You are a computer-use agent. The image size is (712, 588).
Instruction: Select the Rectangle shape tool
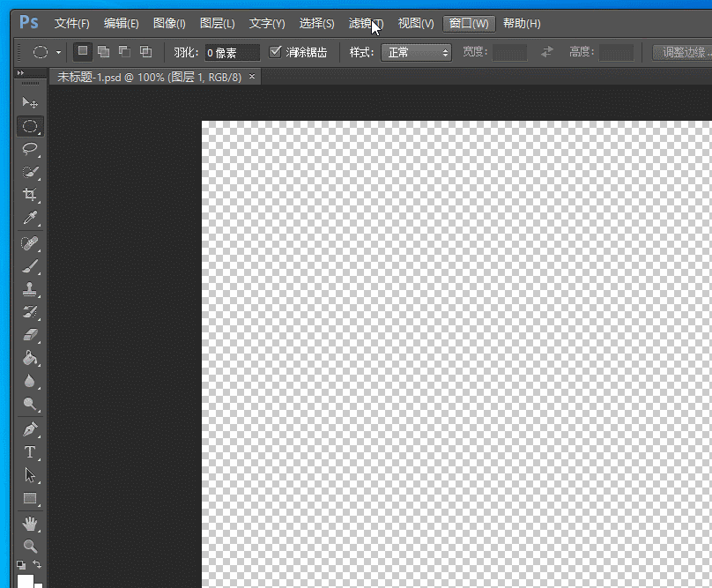30,498
